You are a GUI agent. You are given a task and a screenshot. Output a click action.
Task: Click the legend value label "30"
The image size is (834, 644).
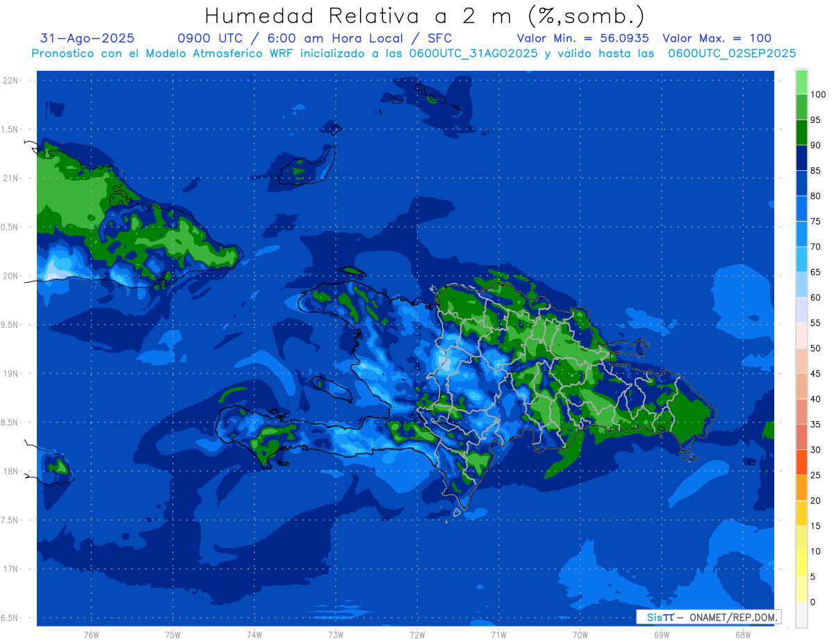[815, 449]
